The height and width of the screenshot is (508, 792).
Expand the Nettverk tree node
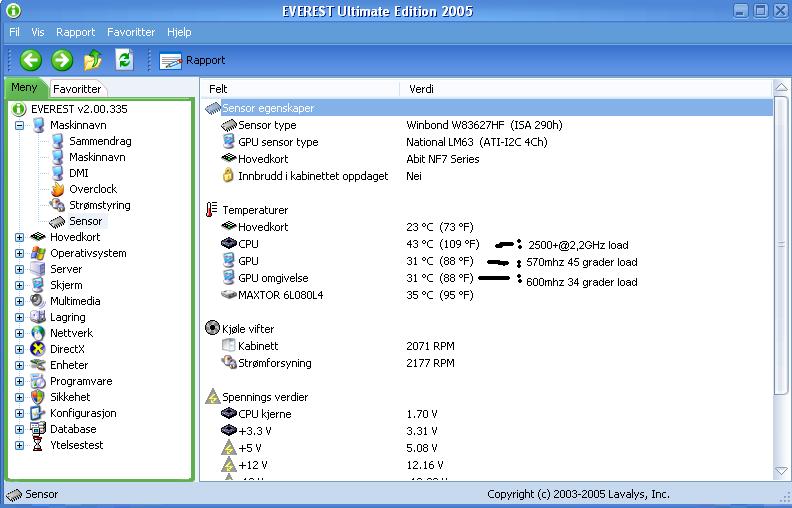pos(19,333)
